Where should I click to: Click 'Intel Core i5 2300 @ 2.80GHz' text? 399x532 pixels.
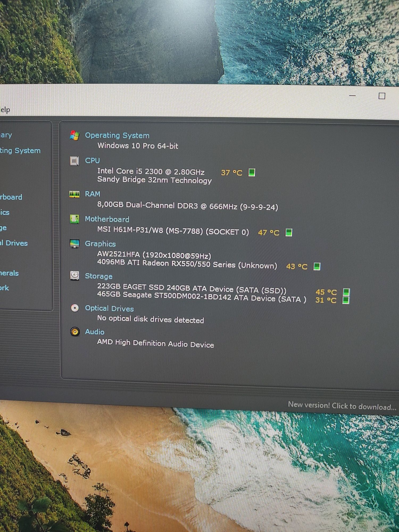click(x=151, y=172)
